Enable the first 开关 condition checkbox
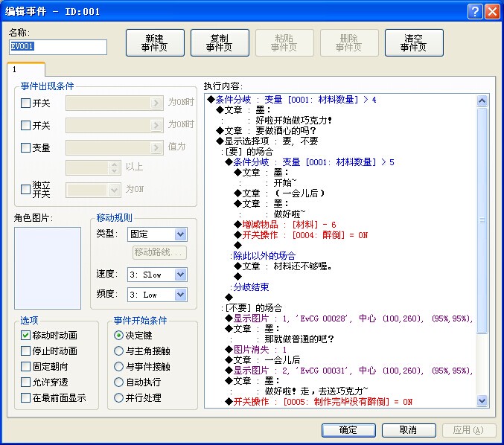Screen dimensions: 504x445 (x=25, y=103)
